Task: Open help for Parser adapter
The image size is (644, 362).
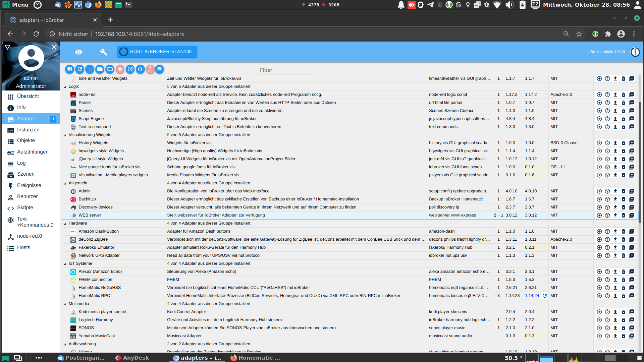Action: point(607,103)
